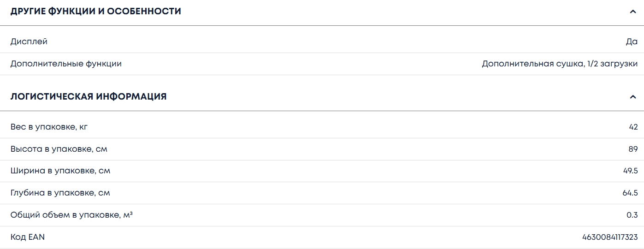This screenshot has height=249, width=644.
Task: Click the «Да» value for Дисплей
Action: click(632, 41)
